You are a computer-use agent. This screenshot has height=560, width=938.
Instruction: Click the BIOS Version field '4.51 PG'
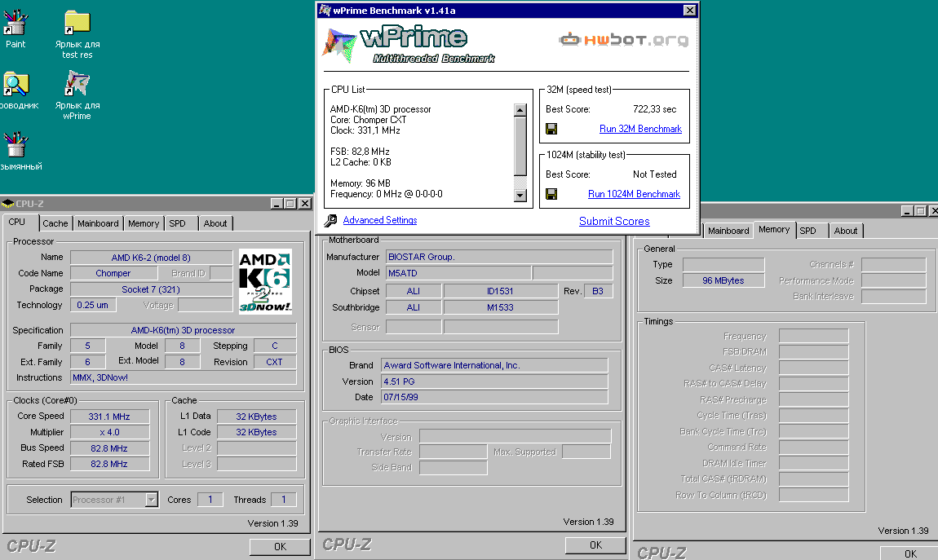(x=494, y=381)
